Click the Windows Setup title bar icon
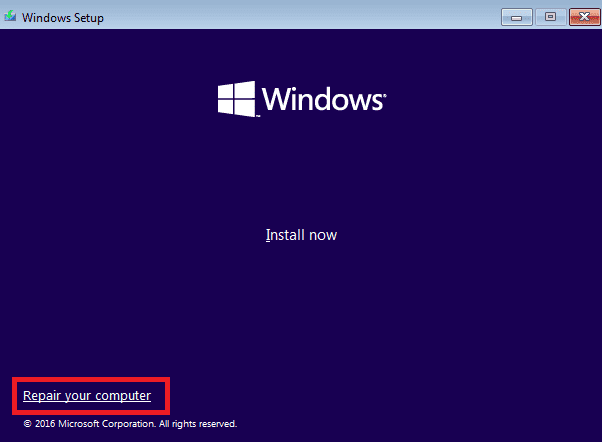Screen dimensions: 602x442 (x=10, y=17)
